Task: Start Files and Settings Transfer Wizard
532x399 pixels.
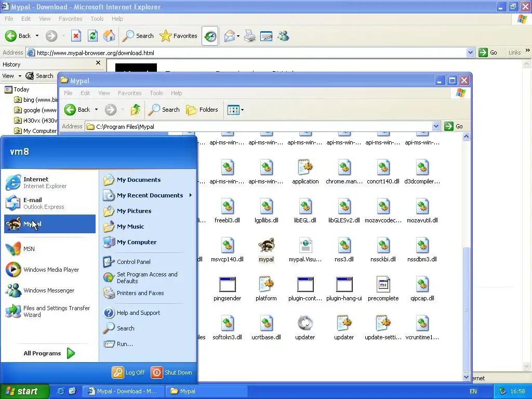Action: pyautogui.click(x=50, y=311)
